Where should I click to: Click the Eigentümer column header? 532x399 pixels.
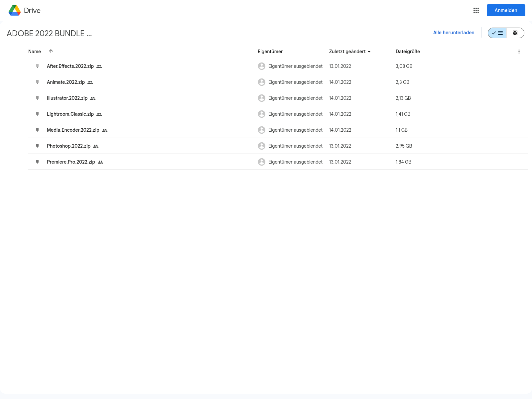(270, 52)
